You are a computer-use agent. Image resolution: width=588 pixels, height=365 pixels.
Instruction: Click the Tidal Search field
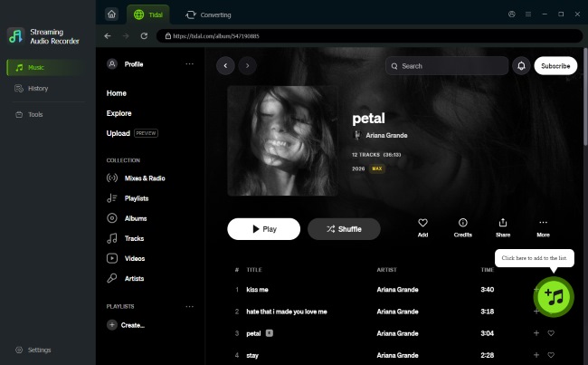(x=447, y=66)
